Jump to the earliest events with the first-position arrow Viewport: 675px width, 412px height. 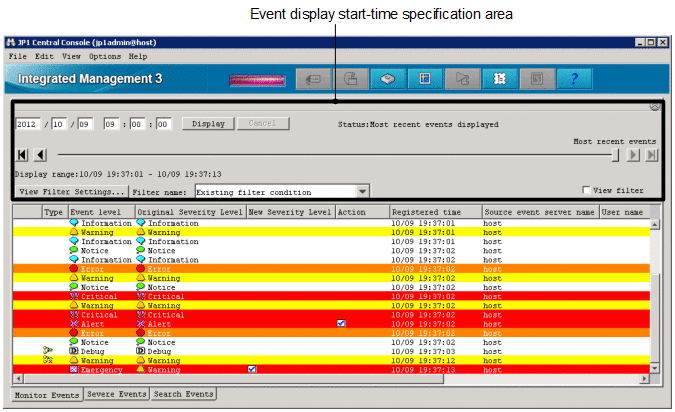23,155
